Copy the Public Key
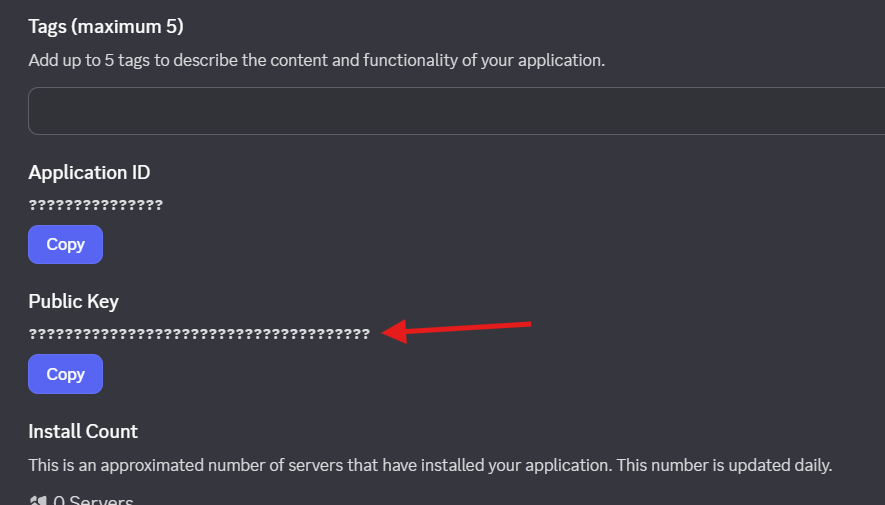 pyautogui.click(x=65, y=374)
